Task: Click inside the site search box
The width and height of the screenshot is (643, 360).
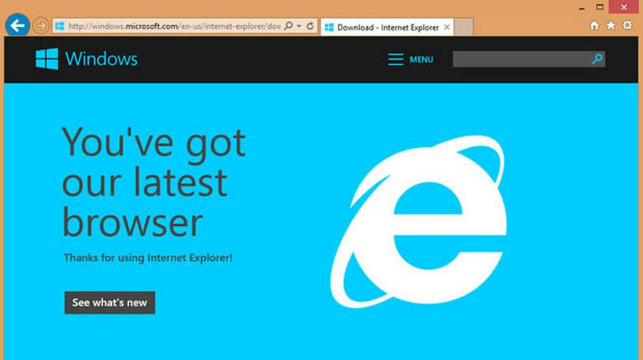Action: tap(521, 59)
